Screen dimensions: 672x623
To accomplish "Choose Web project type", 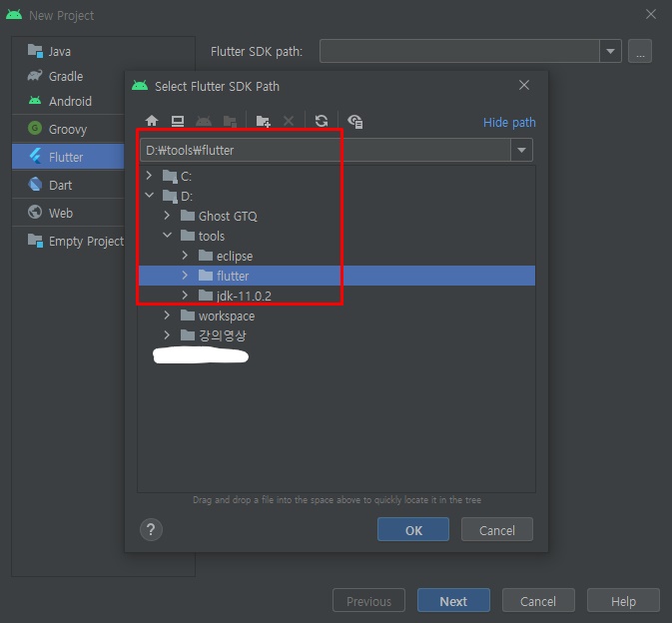I will pyautogui.click(x=69, y=213).
